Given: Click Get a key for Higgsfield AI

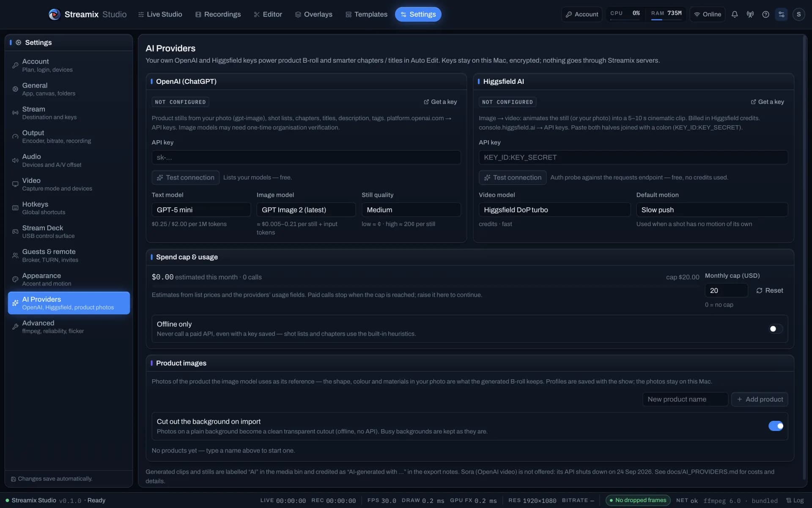Looking at the screenshot, I should pyautogui.click(x=767, y=102).
